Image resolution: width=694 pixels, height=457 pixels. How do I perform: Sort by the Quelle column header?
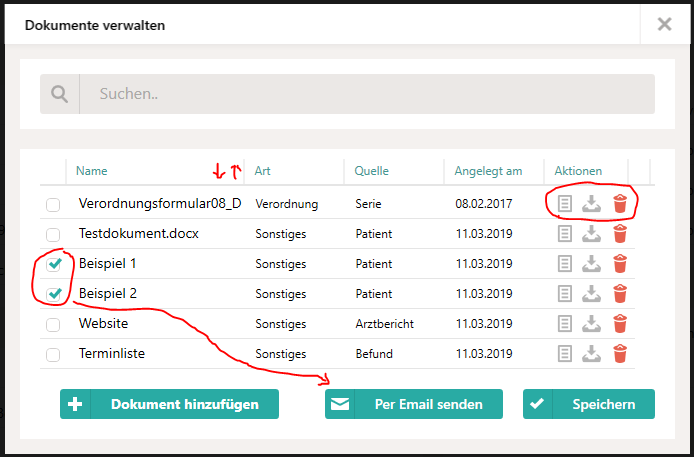pyautogui.click(x=371, y=171)
